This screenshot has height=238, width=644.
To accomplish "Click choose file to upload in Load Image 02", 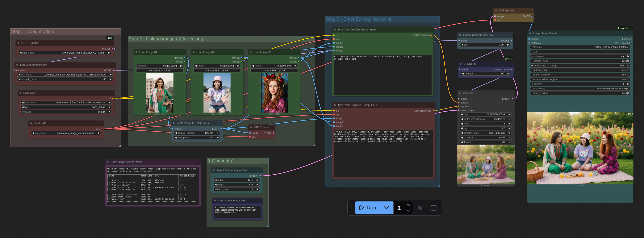I will [217, 71].
